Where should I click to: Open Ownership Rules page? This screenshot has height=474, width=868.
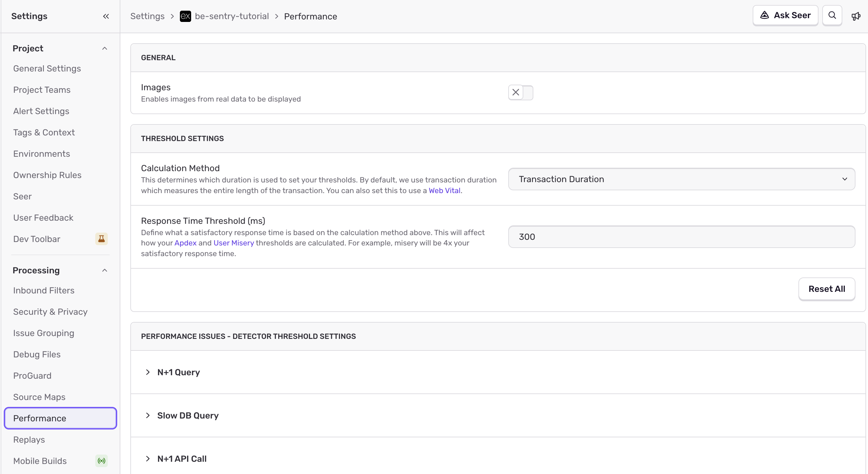pyautogui.click(x=47, y=175)
